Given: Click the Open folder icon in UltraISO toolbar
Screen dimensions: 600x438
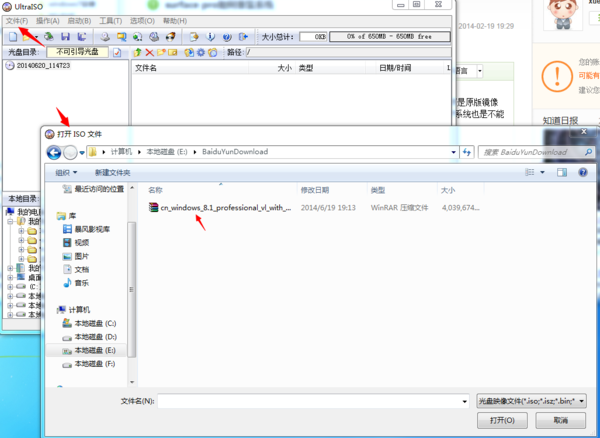Looking at the screenshot, I should [27, 37].
